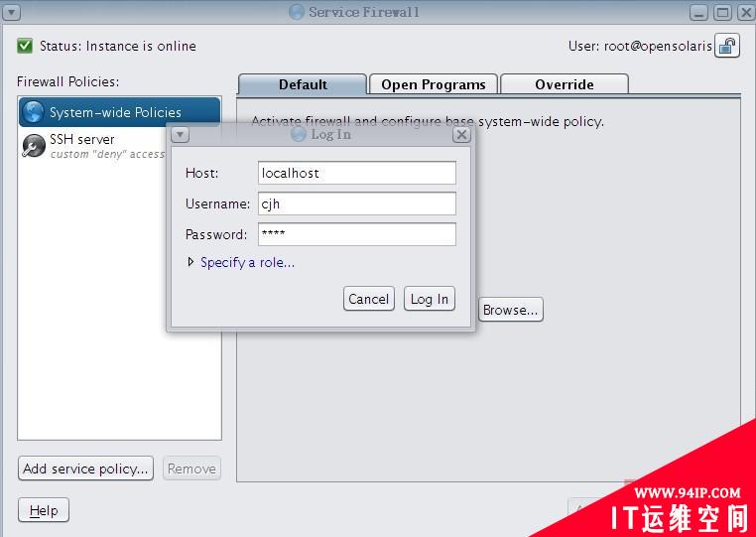The height and width of the screenshot is (537, 756).
Task: Switch to the Override tab
Action: (565, 84)
